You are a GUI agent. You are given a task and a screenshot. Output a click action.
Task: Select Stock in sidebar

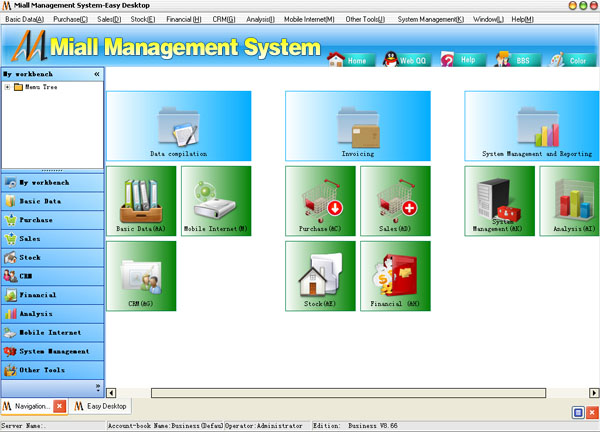52,258
